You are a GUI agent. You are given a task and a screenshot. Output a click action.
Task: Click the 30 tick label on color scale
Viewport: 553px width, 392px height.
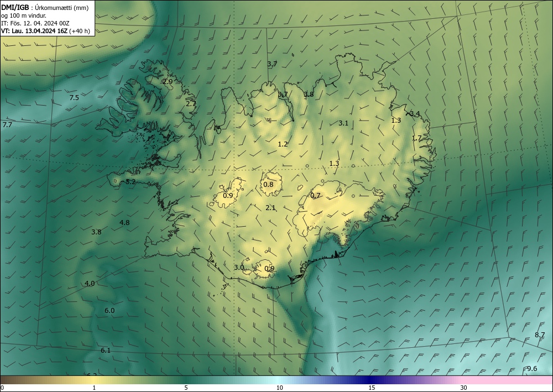tap(464, 388)
